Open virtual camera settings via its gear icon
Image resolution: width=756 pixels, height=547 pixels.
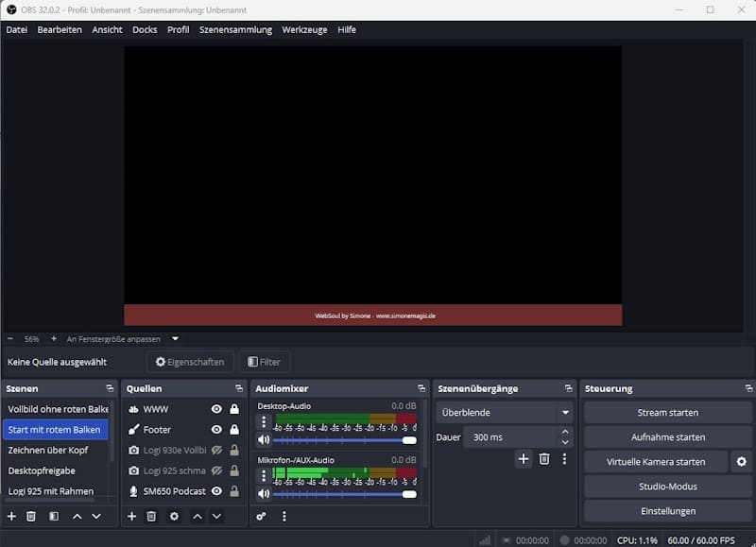pyautogui.click(x=742, y=461)
